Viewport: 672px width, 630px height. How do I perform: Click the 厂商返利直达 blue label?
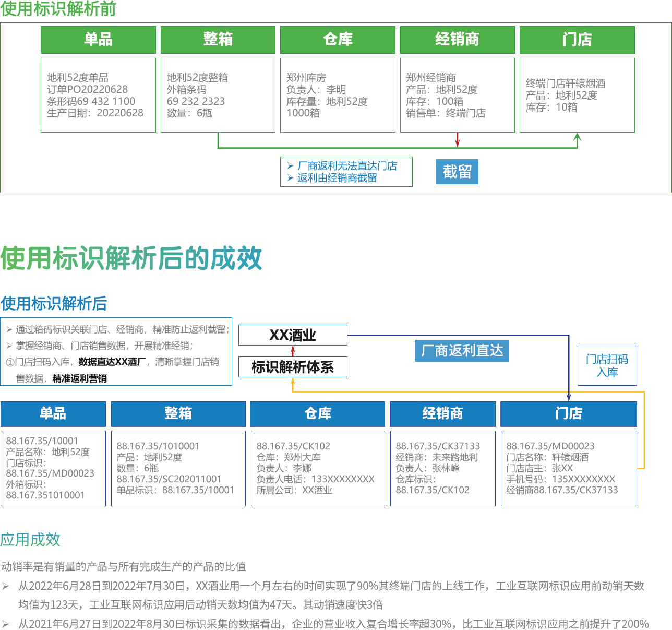point(462,351)
